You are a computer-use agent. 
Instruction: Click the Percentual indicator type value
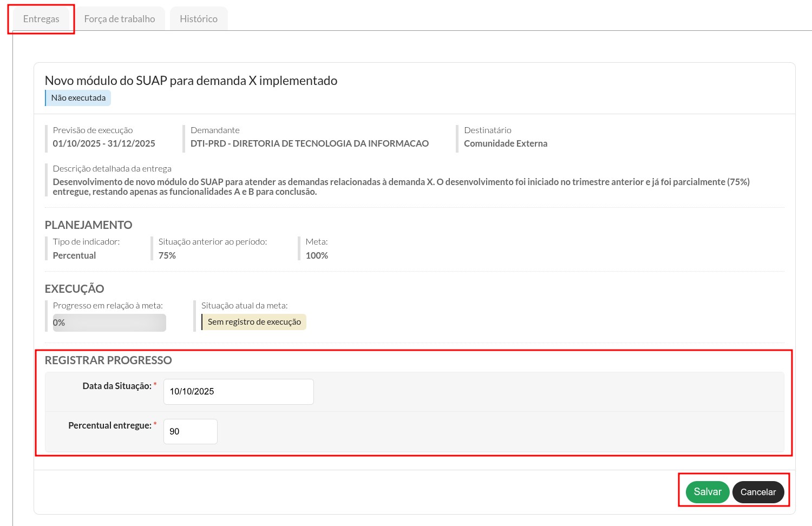click(x=74, y=255)
